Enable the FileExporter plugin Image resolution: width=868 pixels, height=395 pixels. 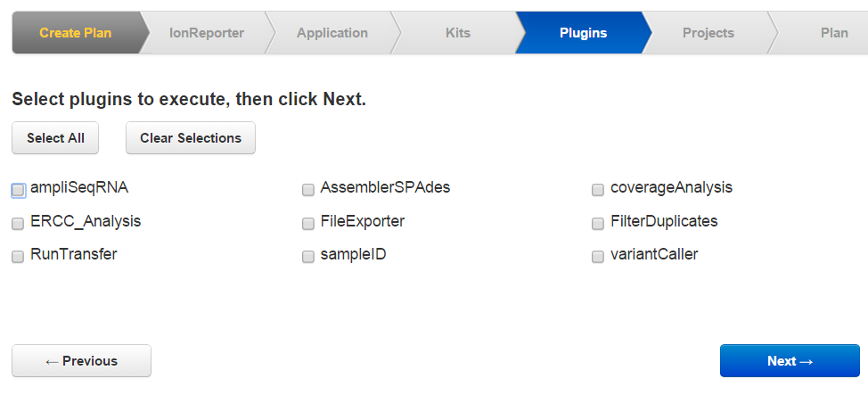click(x=308, y=223)
